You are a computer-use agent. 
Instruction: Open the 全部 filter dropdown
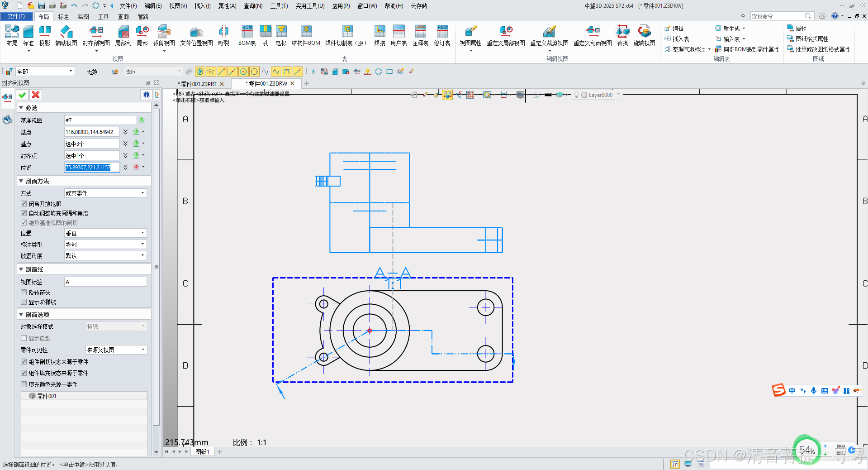pos(45,72)
